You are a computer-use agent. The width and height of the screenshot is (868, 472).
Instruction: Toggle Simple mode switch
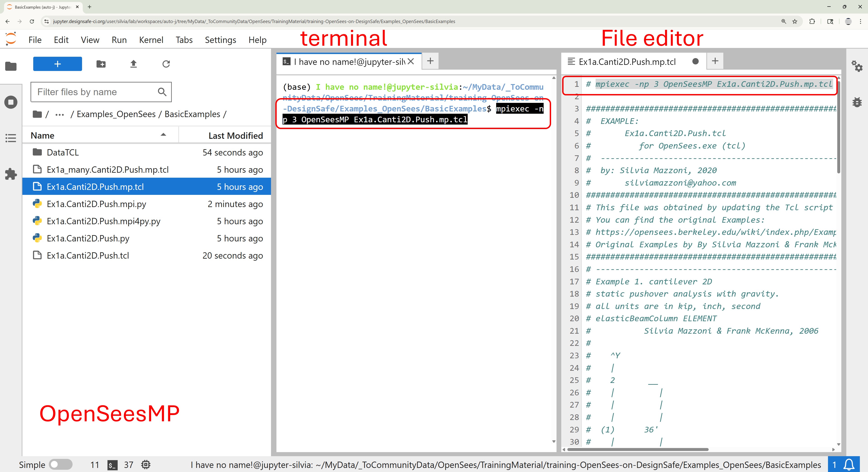pos(60,465)
